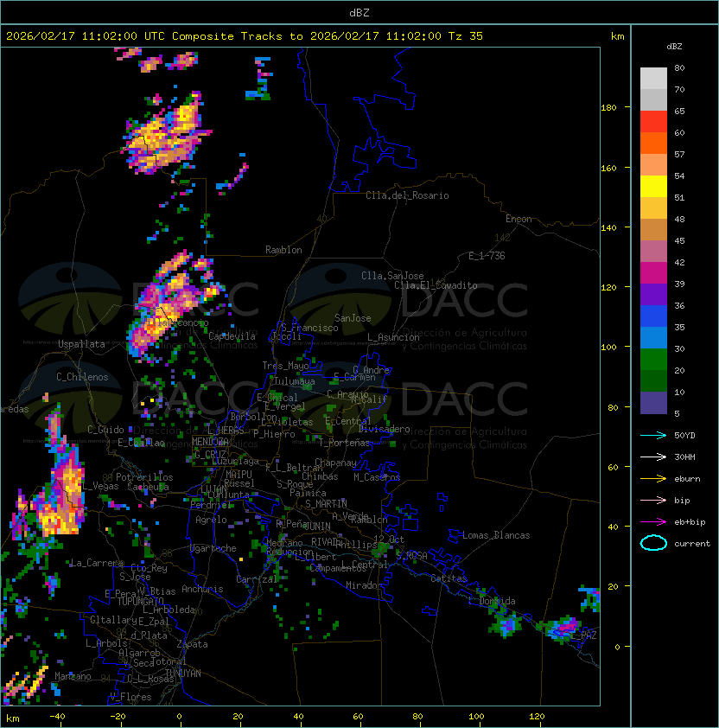
Task: Click the SanJose label near S_Francisco
Action: 353,318
